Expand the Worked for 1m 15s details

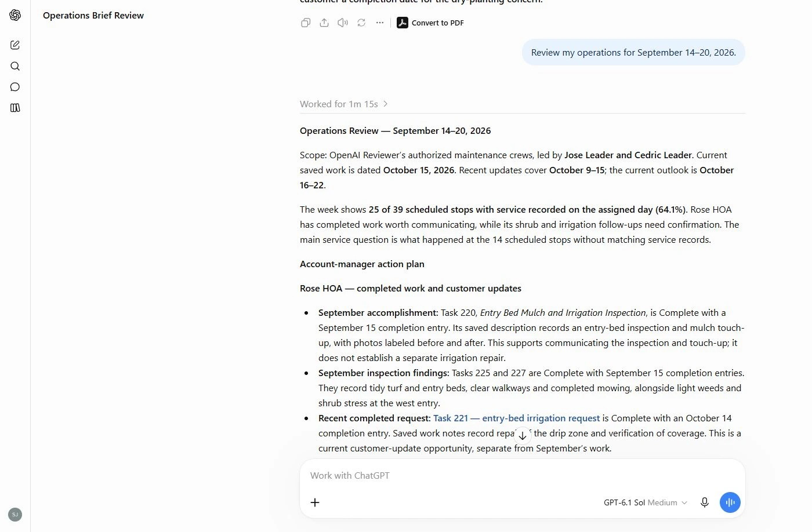click(344, 104)
